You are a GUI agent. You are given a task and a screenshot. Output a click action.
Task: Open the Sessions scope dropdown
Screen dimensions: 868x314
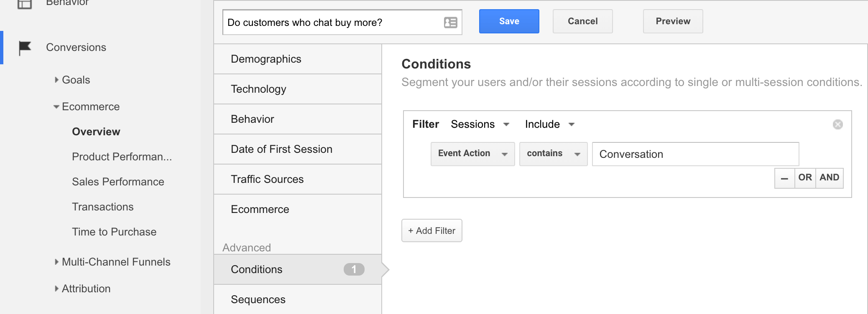coord(480,124)
